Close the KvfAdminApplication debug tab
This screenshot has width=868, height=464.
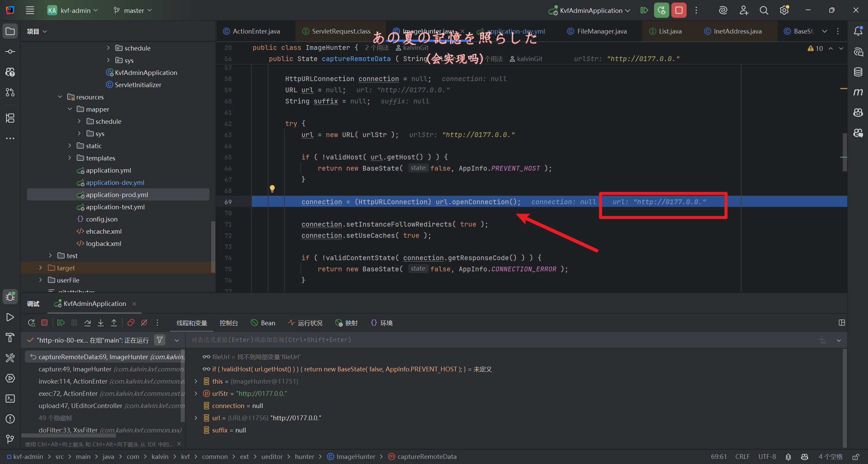134,304
